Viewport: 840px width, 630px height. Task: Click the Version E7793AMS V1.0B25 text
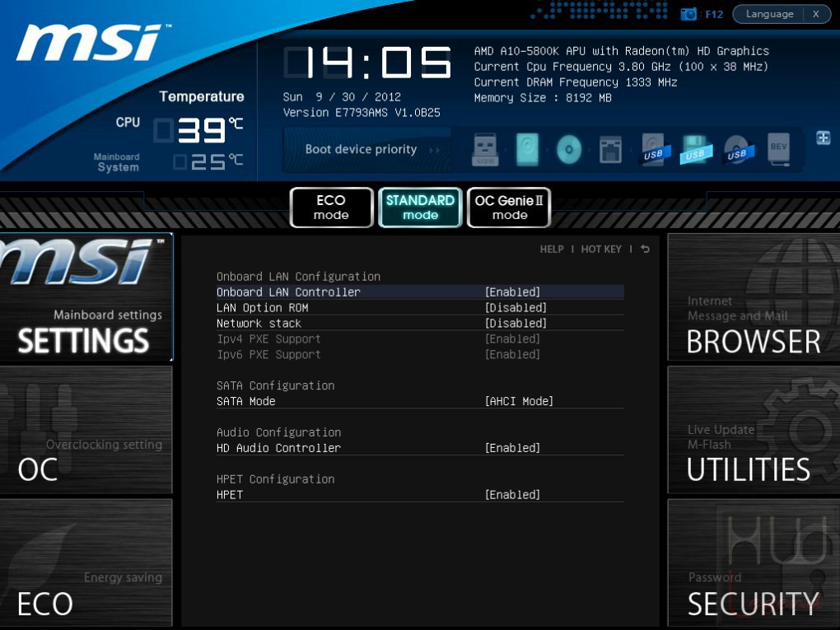coord(362,113)
